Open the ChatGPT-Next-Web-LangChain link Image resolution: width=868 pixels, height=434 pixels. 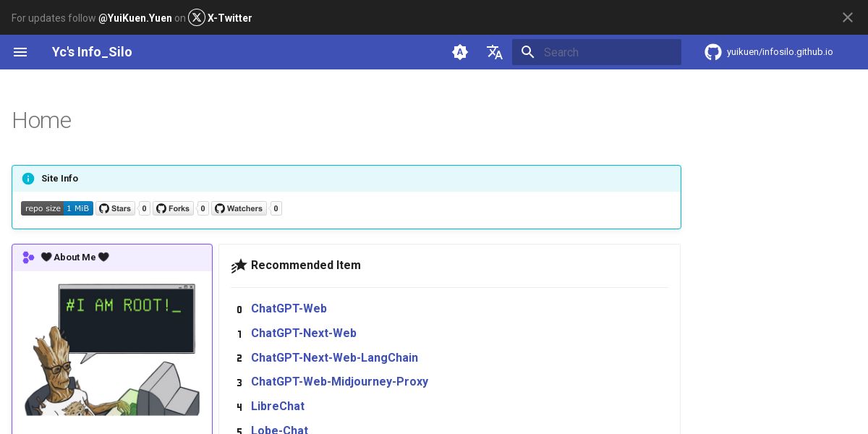pyautogui.click(x=334, y=358)
